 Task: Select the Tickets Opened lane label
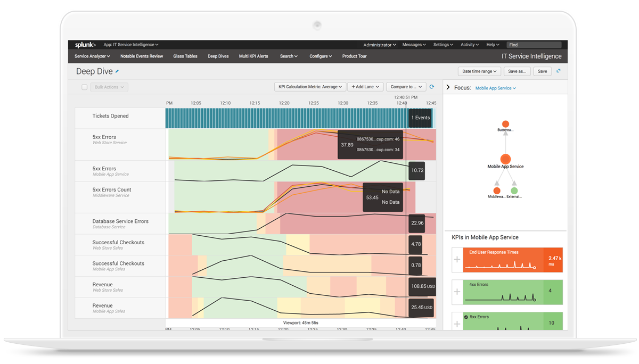coord(110,116)
